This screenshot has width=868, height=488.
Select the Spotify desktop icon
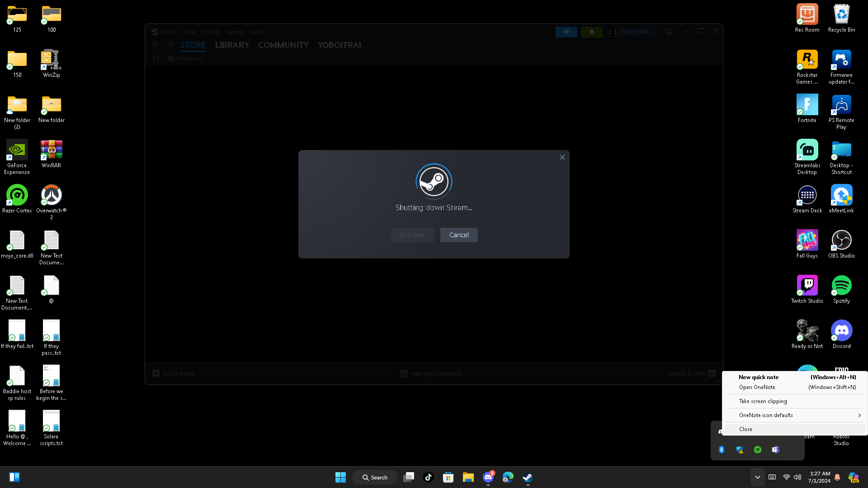click(x=841, y=289)
